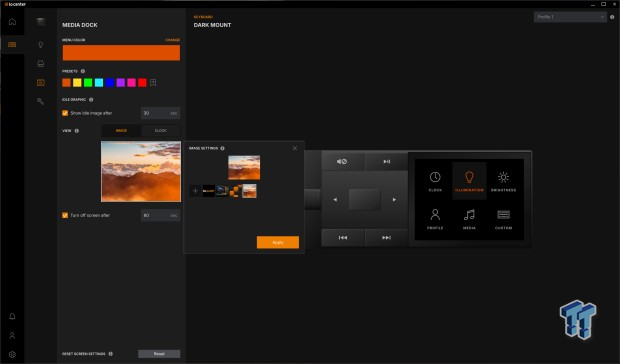Open the user account icon
Viewport: 620px width, 364px height.
(x=12, y=335)
